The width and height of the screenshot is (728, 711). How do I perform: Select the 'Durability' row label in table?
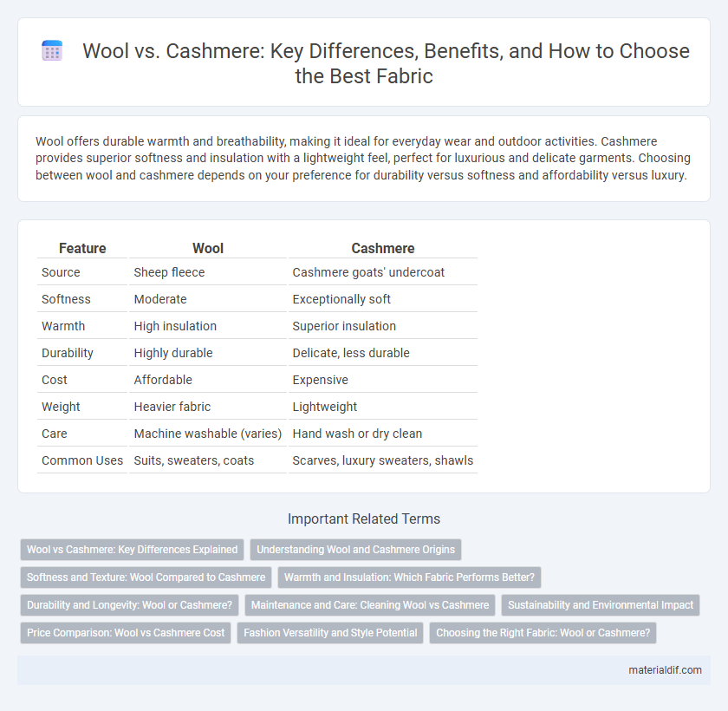(68, 353)
